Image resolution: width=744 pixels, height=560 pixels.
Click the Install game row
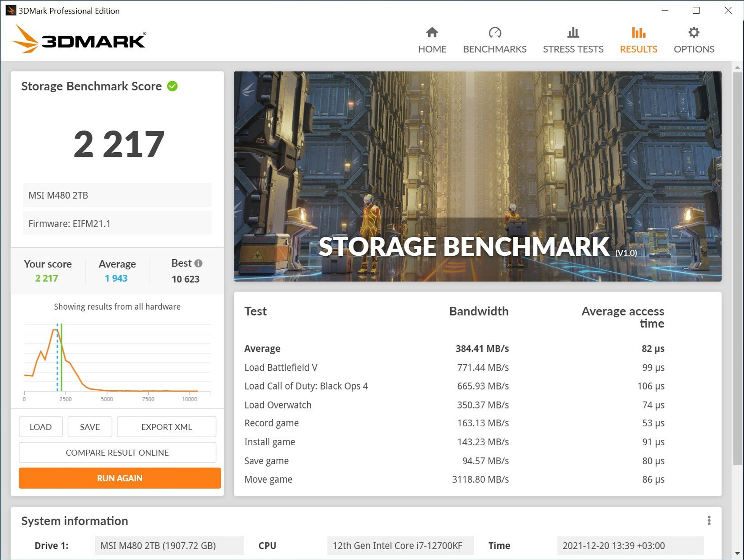click(x=454, y=442)
